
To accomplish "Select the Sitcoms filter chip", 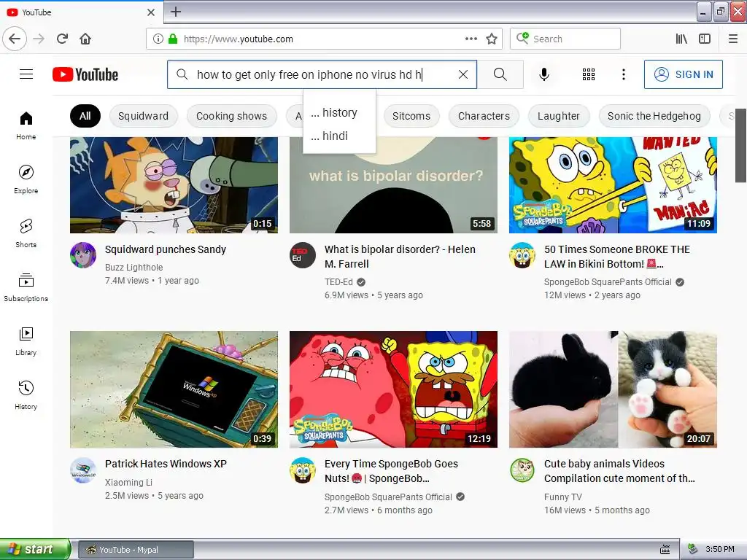I will [411, 116].
